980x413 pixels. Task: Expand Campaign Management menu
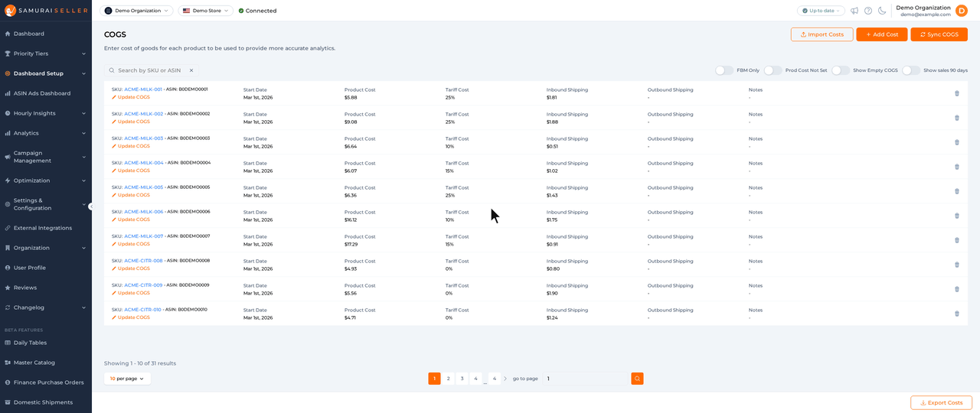click(x=46, y=157)
